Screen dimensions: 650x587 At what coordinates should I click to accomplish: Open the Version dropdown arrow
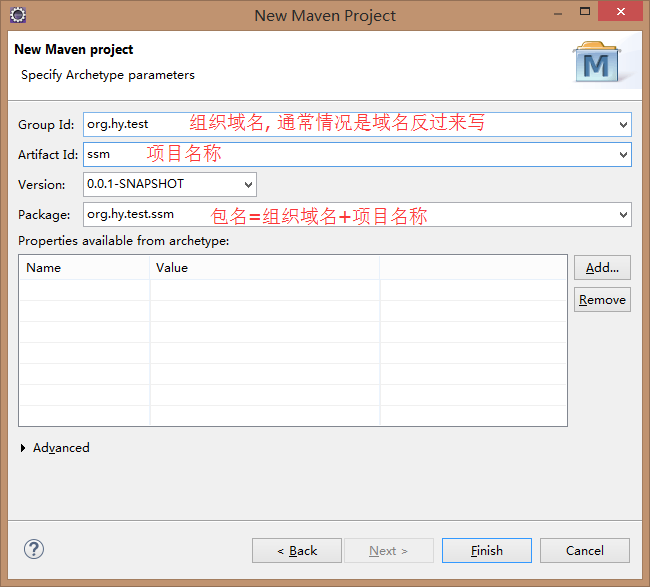248,184
